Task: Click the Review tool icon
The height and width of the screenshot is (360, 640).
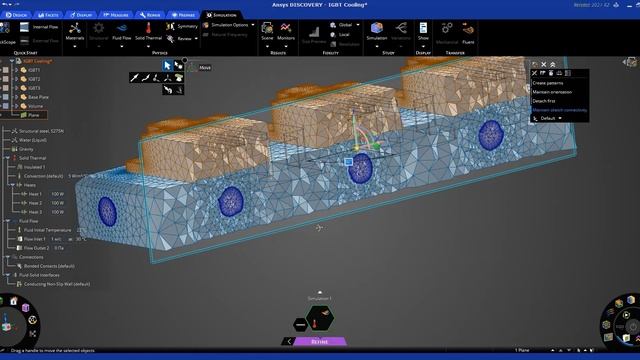Action: click(170, 39)
